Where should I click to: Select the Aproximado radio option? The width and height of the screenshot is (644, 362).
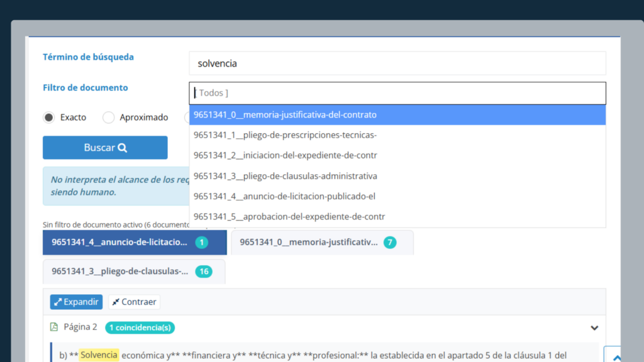(x=109, y=118)
